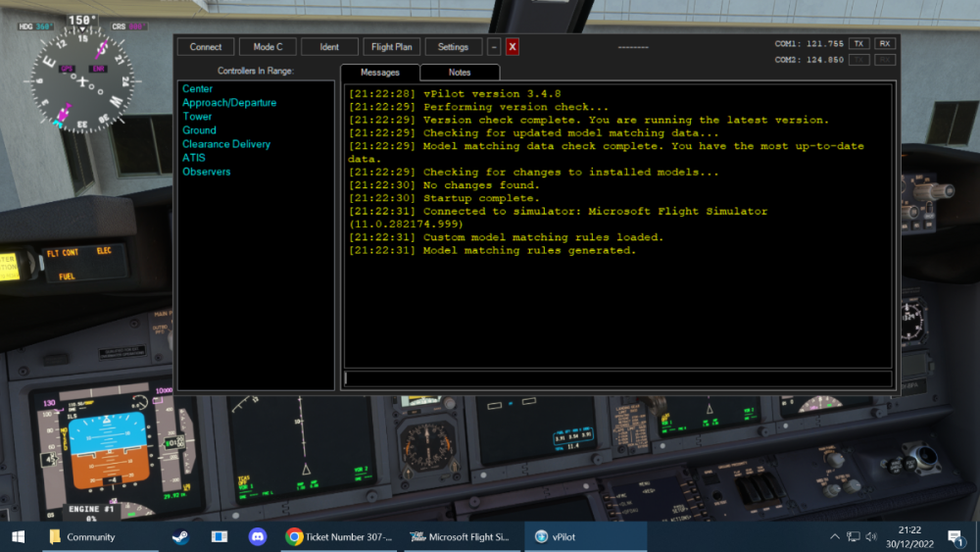980x552 pixels.
Task: Toggle COM2 RX button
Action: click(x=884, y=60)
